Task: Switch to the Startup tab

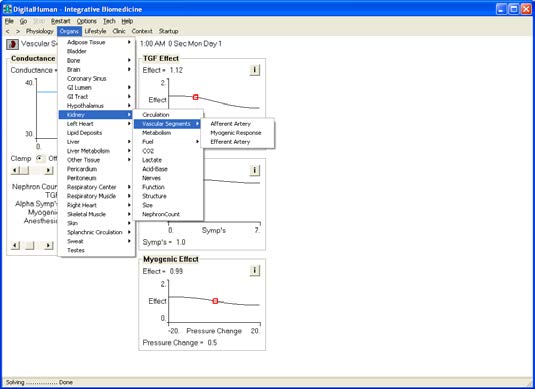Action: point(169,31)
